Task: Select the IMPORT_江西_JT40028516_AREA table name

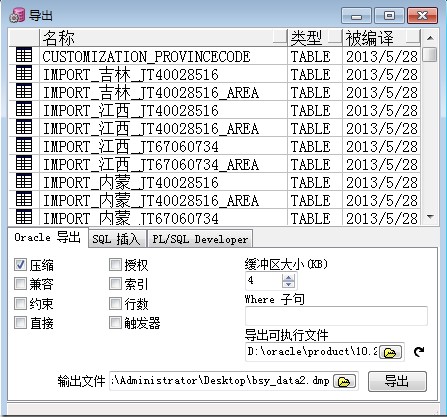Action: click(151, 128)
